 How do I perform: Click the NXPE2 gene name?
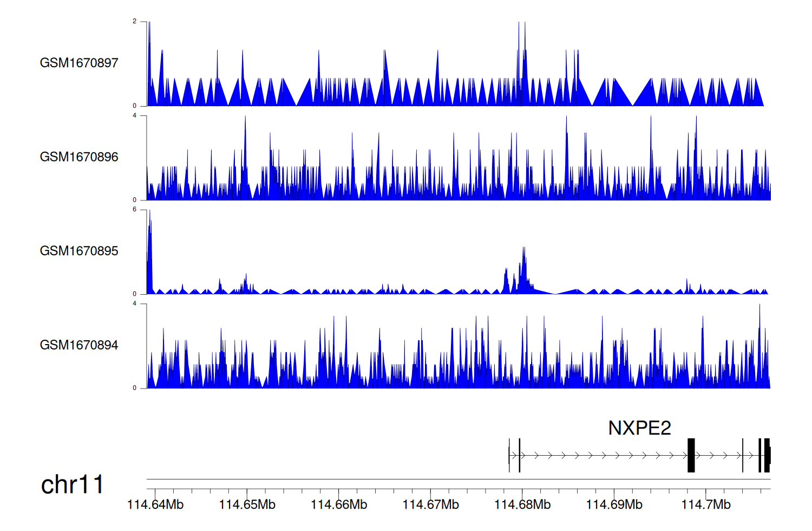coord(639,428)
